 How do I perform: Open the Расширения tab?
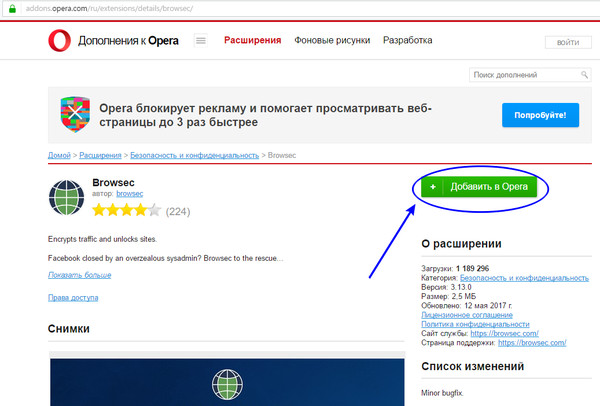253,40
